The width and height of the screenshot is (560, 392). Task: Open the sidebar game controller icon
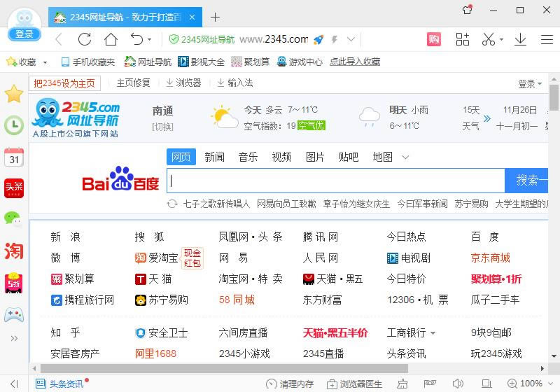(x=14, y=314)
